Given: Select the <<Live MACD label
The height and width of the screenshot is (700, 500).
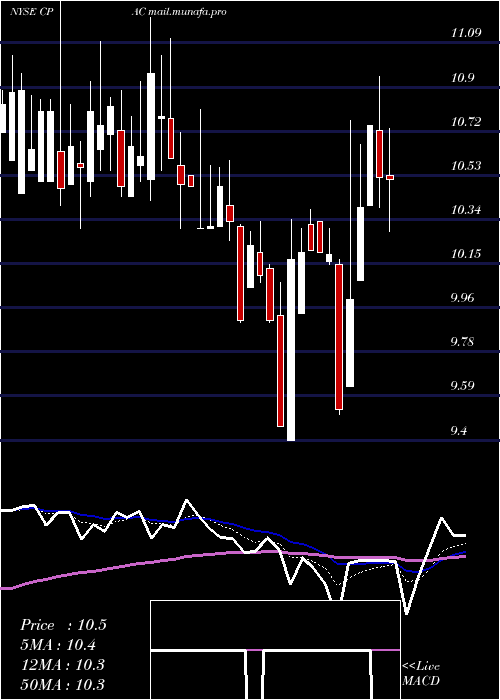Looking at the screenshot, I should pos(421,674).
